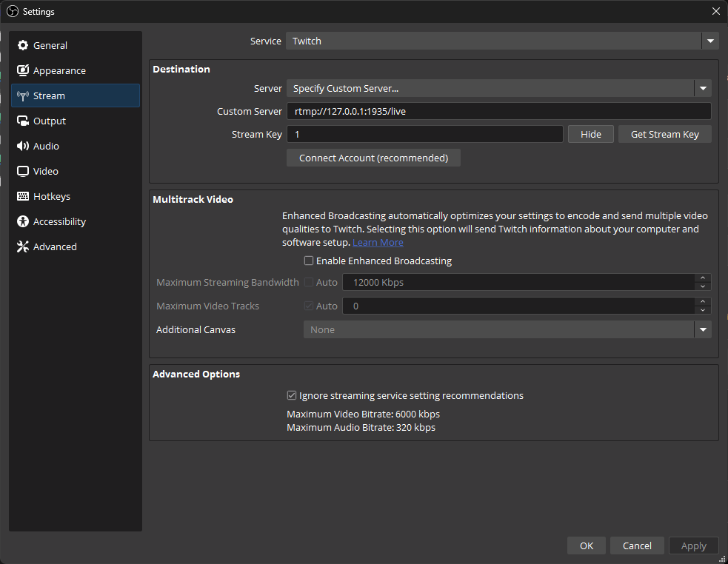Click the Cancel button
Image resolution: width=728 pixels, height=564 pixels.
pyautogui.click(x=637, y=546)
